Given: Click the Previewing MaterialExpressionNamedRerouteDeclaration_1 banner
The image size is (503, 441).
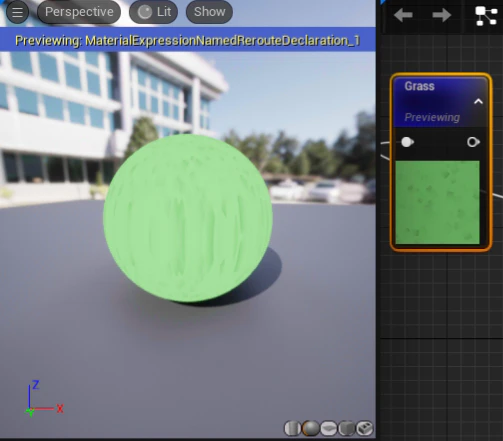Looking at the screenshot, I should (x=188, y=40).
